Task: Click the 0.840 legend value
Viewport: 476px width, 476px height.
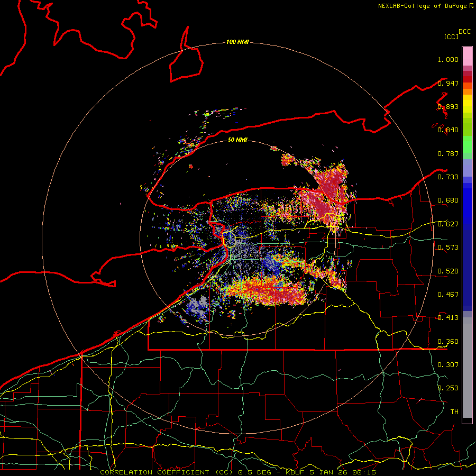Action: (x=448, y=130)
